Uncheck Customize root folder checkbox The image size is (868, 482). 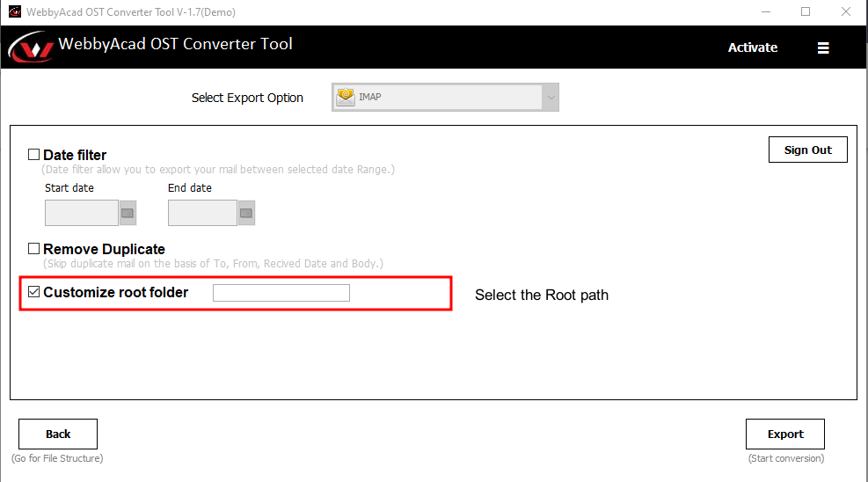pos(33,292)
